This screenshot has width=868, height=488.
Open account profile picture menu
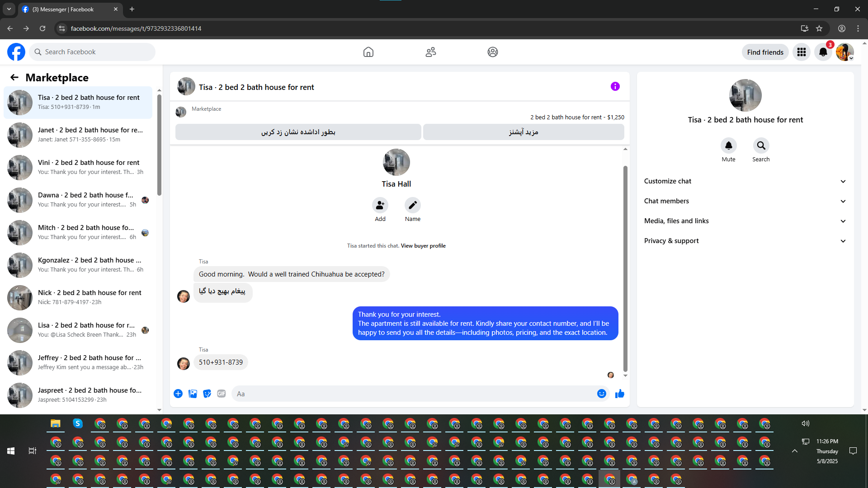(844, 52)
